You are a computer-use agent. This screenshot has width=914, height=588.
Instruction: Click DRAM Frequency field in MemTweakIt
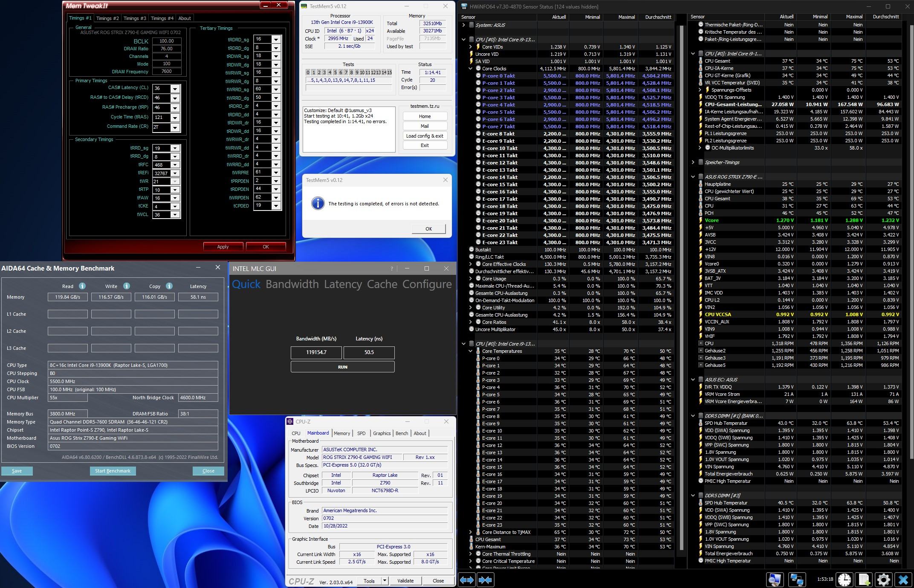[166, 72]
